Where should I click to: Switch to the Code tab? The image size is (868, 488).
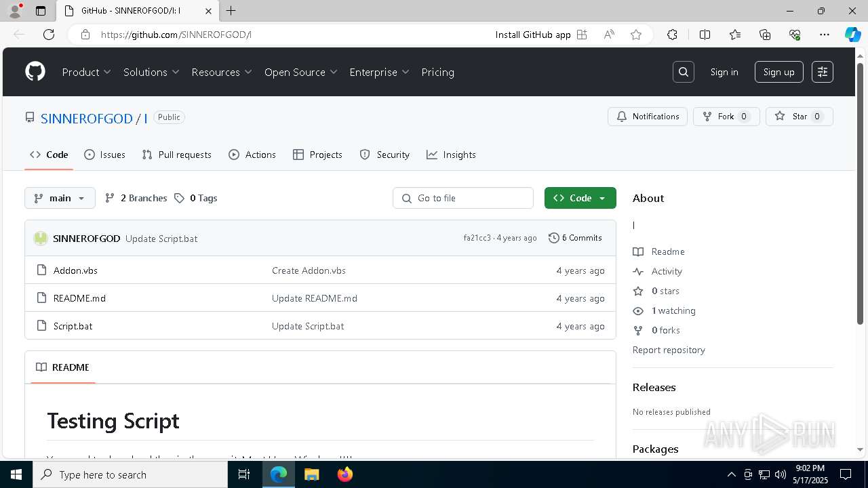point(49,155)
